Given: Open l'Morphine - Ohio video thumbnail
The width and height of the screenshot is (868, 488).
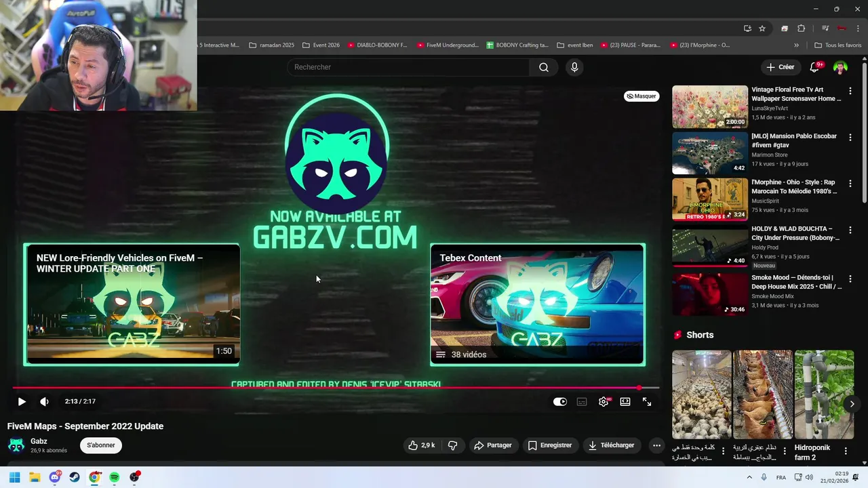Looking at the screenshot, I should click(710, 199).
